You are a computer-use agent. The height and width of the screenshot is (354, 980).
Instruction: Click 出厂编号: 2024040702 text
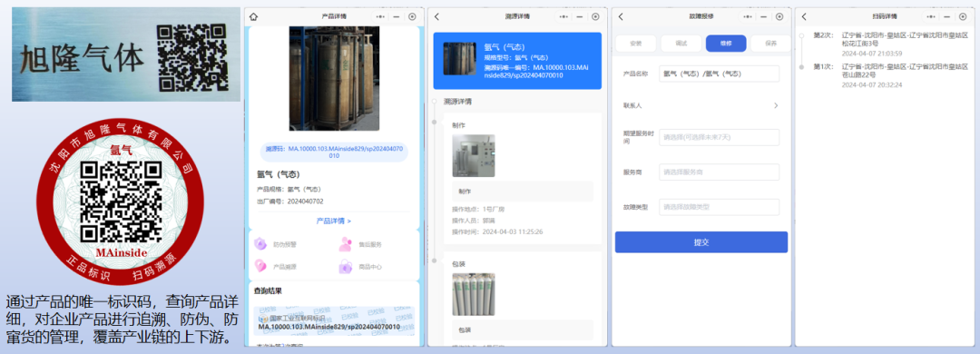[290, 202]
